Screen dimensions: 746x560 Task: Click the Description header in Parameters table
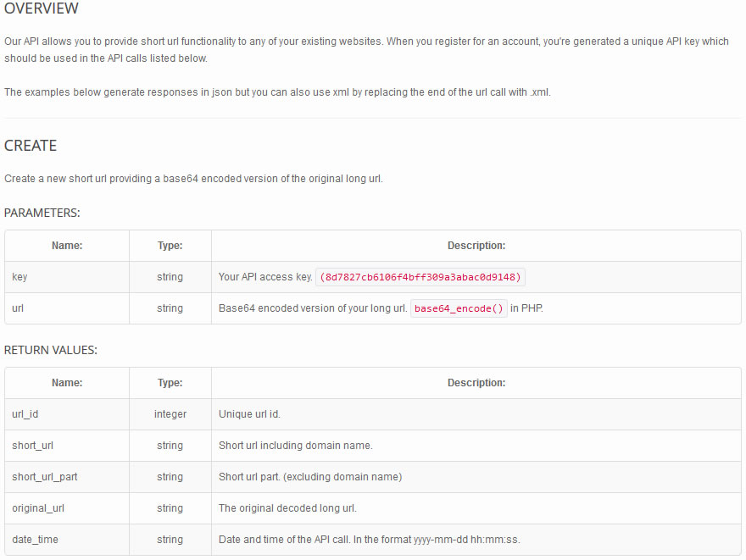(476, 246)
